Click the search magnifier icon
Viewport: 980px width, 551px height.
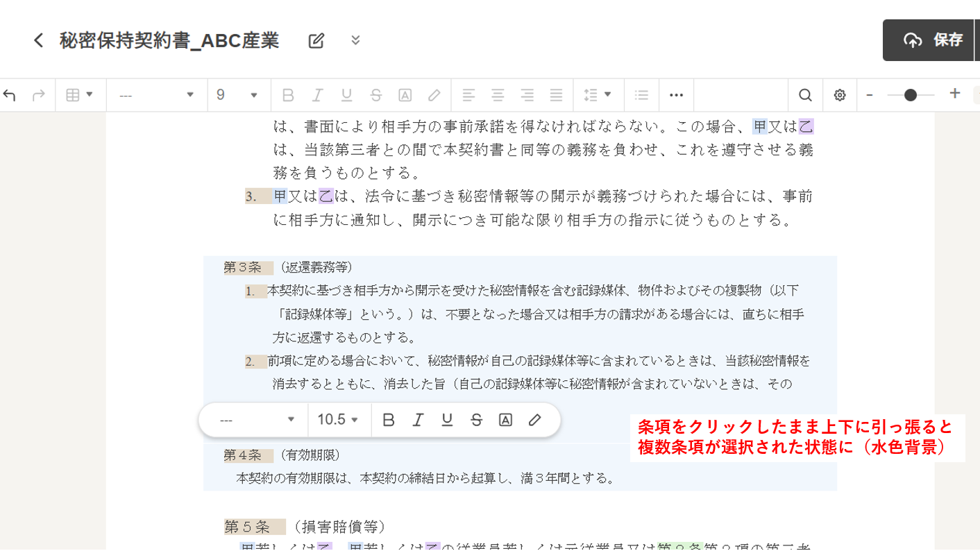pos(805,95)
